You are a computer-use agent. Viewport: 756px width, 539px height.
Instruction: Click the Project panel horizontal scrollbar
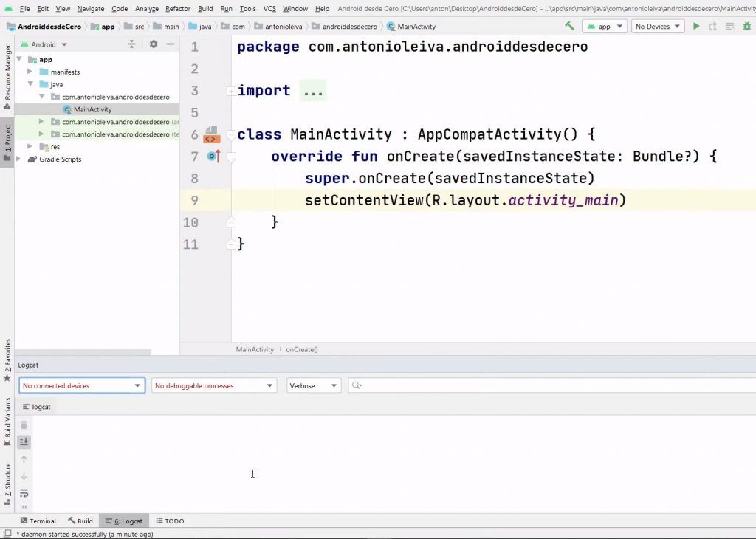[x=83, y=352]
